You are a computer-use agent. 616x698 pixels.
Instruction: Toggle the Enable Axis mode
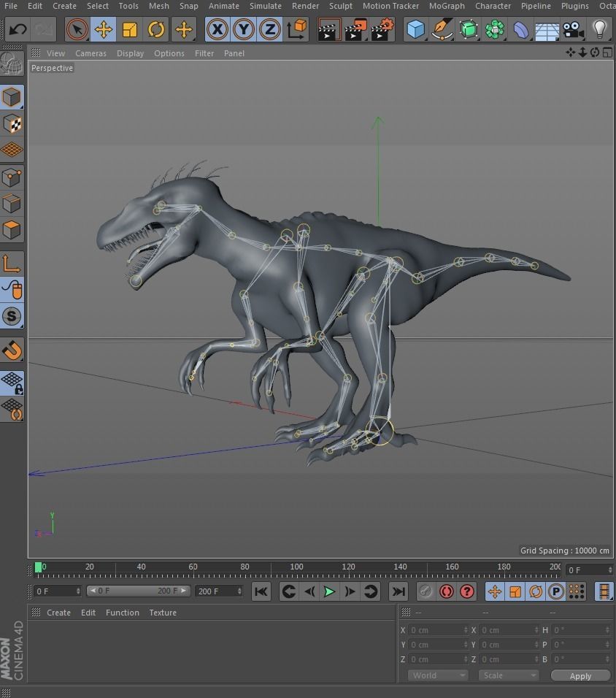click(12, 264)
